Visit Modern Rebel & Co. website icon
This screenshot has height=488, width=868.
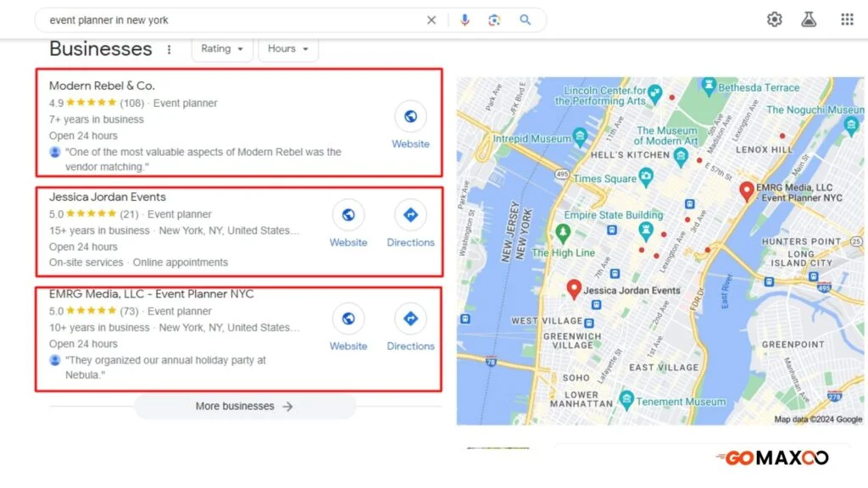[x=411, y=117]
